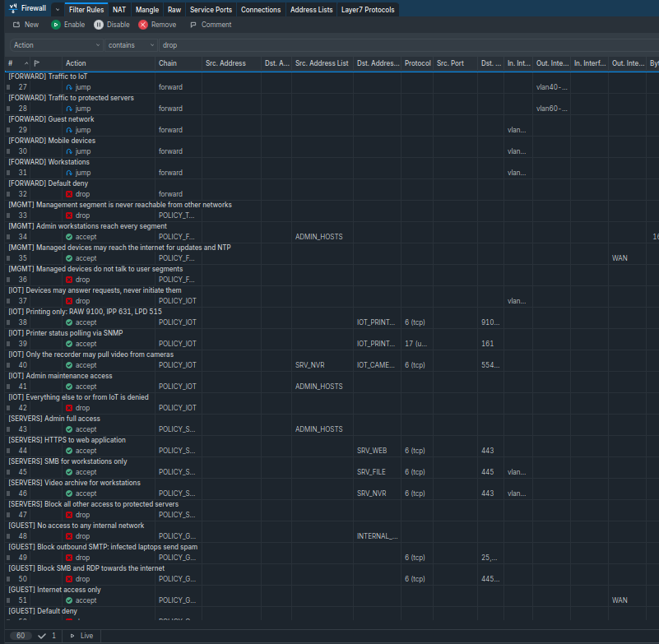Viewport: 659px width, 644px height.
Task: Toggle the row handle of rule 33
Action: [8, 215]
